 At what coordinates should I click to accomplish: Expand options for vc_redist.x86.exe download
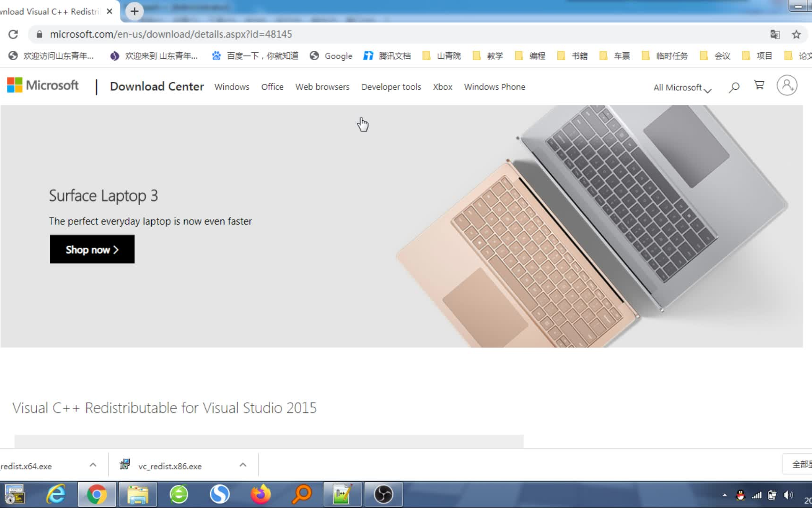tap(243, 465)
